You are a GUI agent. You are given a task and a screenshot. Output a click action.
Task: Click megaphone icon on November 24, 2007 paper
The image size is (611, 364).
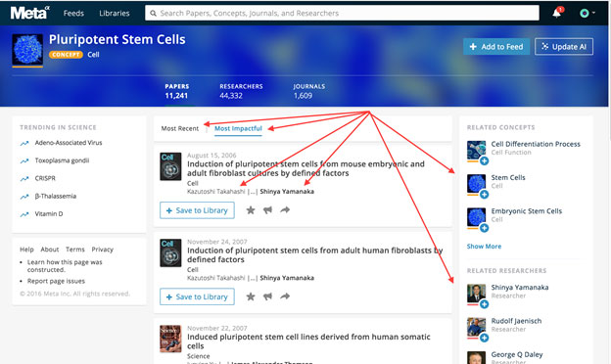(267, 296)
